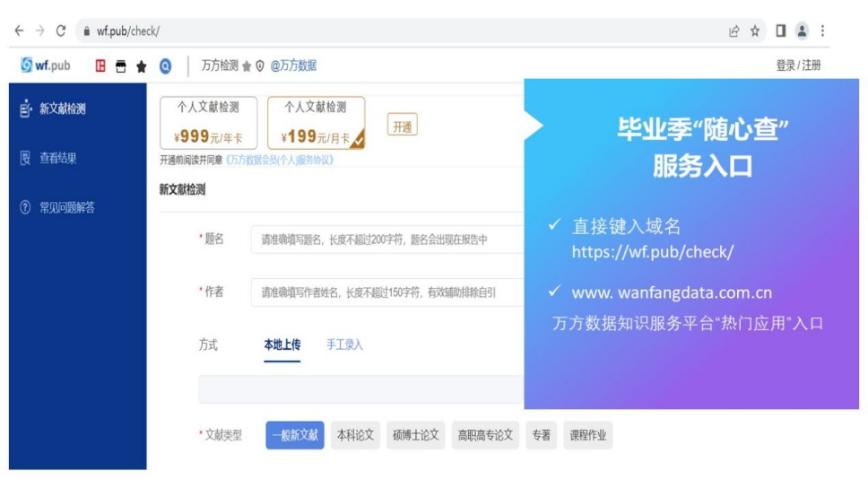Screen dimensions: 868x488
Task: Go back with the browser back arrow
Action: pyautogui.click(x=20, y=31)
